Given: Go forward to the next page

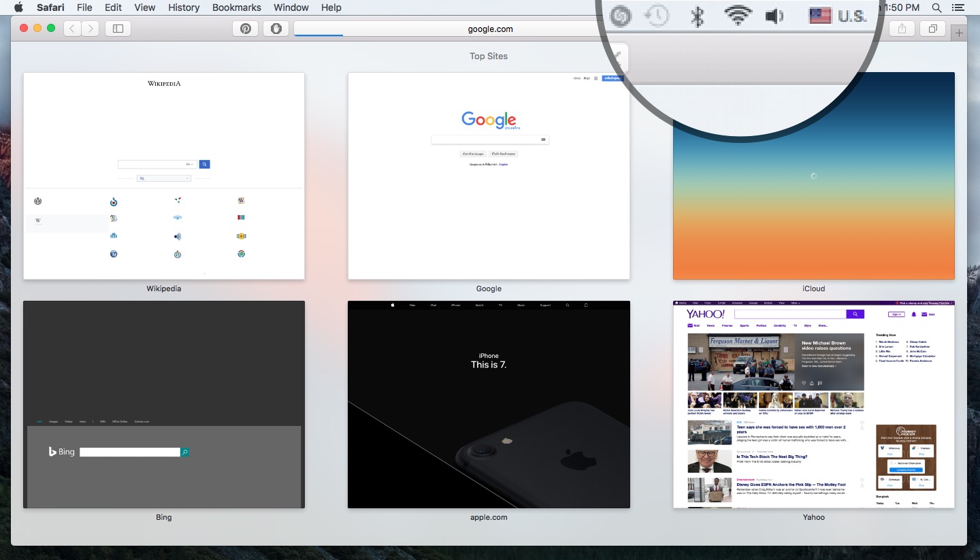Looking at the screenshot, I should tap(91, 29).
